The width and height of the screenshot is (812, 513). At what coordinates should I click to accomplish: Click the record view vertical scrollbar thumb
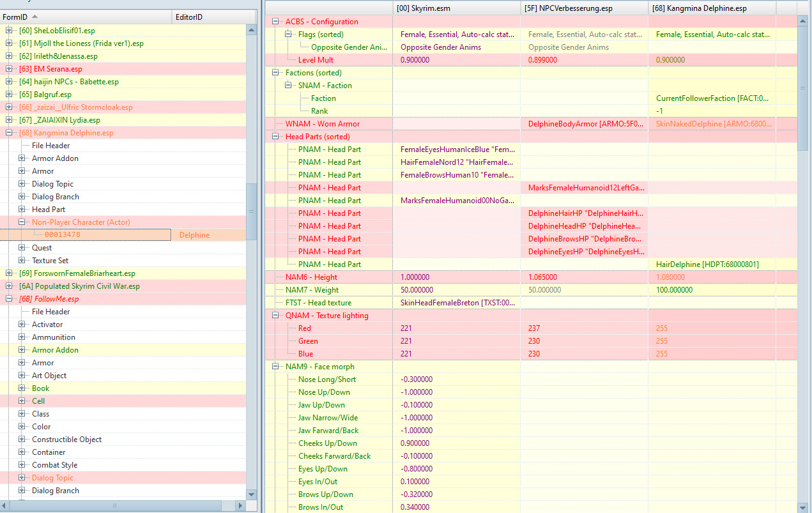pyautogui.click(x=803, y=88)
